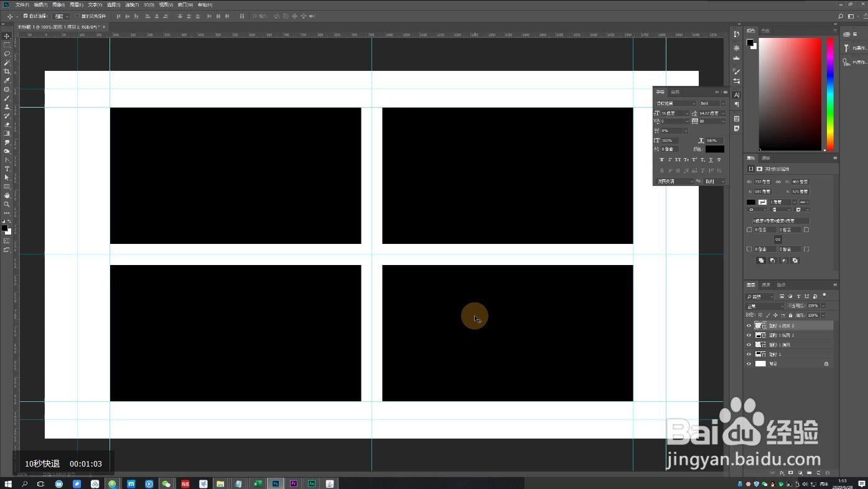
Task: Open the Character panel dock icon
Action: click(x=737, y=95)
